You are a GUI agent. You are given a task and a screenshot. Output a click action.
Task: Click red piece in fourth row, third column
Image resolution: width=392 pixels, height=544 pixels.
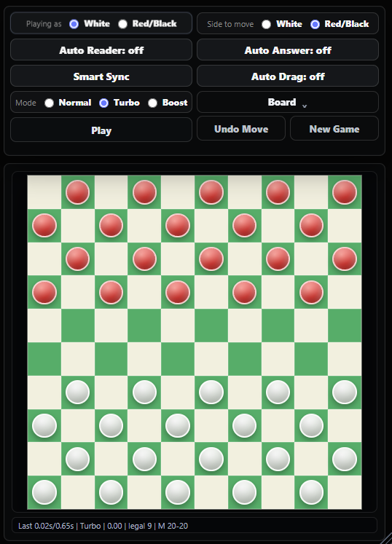(x=111, y=292)
